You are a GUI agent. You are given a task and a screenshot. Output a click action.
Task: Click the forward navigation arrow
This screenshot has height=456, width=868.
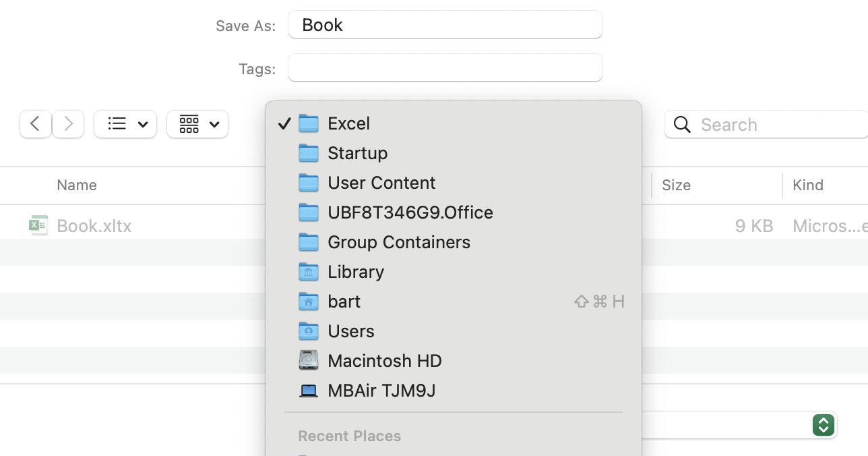point(68,124)
